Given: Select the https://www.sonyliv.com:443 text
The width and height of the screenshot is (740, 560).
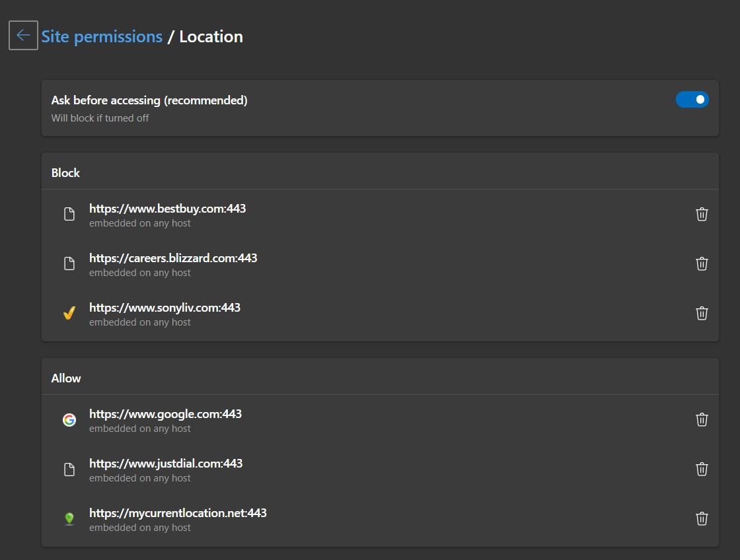Looking at the screenshot, I should coord(165,308).
